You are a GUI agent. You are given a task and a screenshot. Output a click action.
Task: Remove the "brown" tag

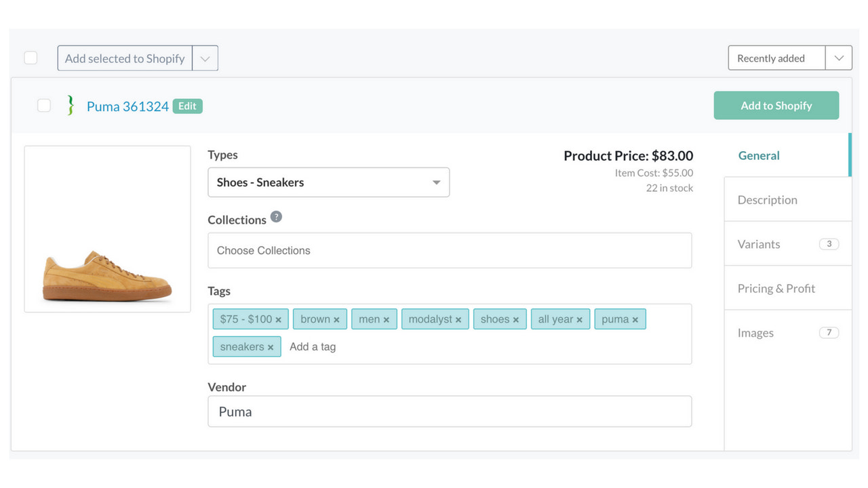pyautogui.click(x=337, y=319)
